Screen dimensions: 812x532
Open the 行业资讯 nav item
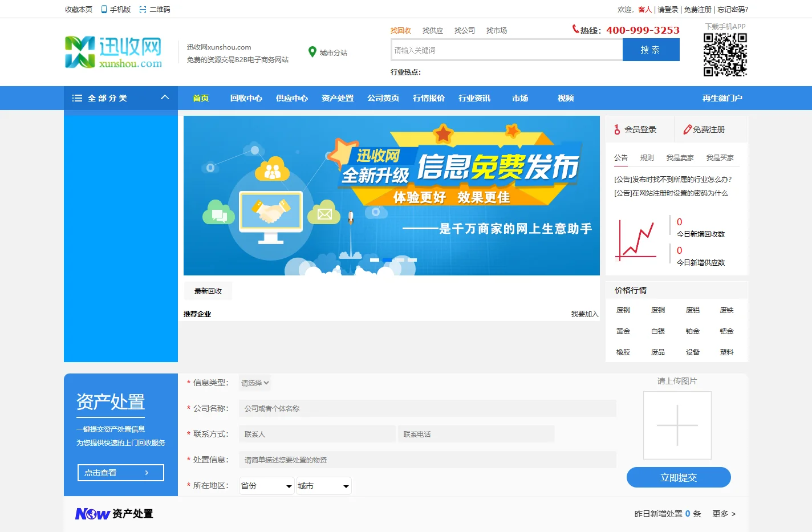(x=474, y=98)
